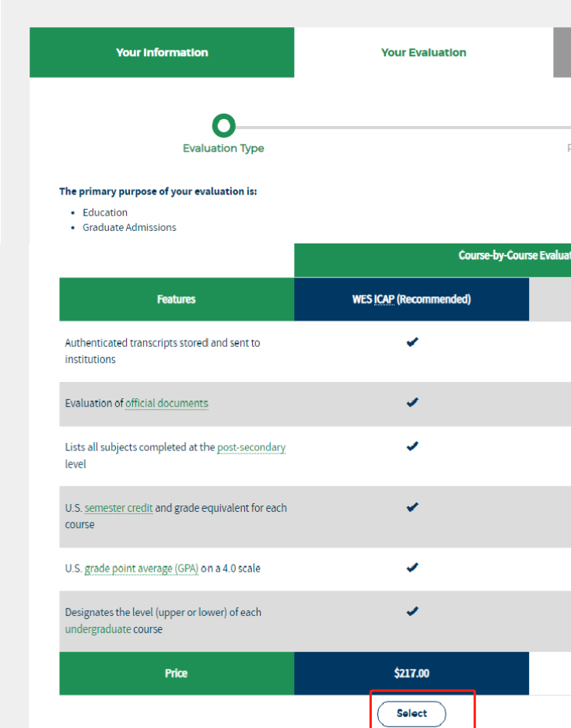Click the $217.00 price cell

click(412, 674)
